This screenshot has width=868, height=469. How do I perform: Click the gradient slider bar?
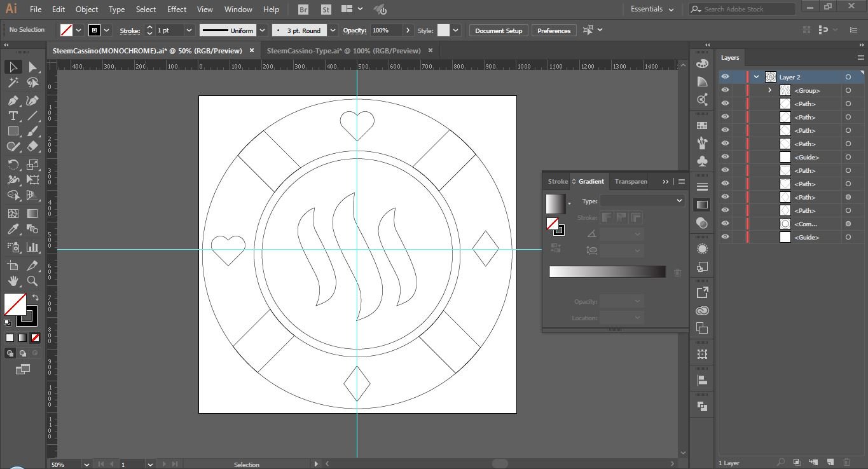[607, 272]
